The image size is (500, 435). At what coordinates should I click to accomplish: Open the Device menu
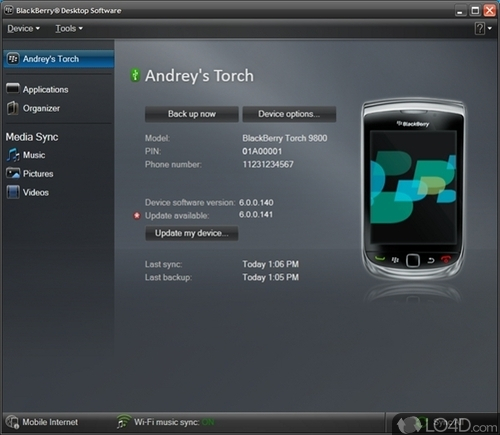click(x=23, y=29)
